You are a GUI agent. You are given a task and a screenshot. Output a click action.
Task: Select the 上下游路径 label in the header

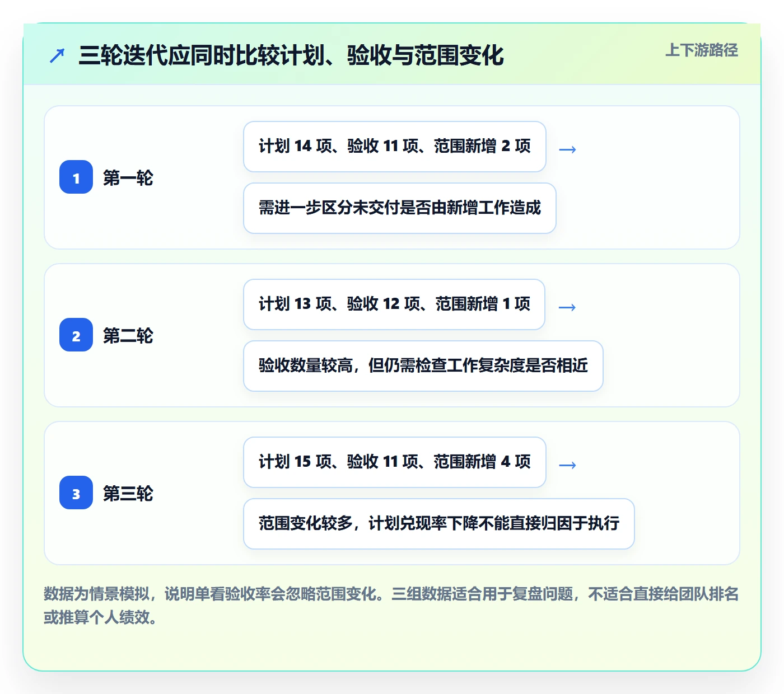coord(702,50)
